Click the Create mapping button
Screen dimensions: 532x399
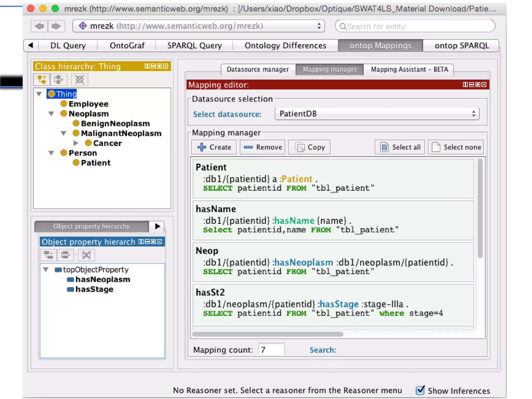coord(214,147)
